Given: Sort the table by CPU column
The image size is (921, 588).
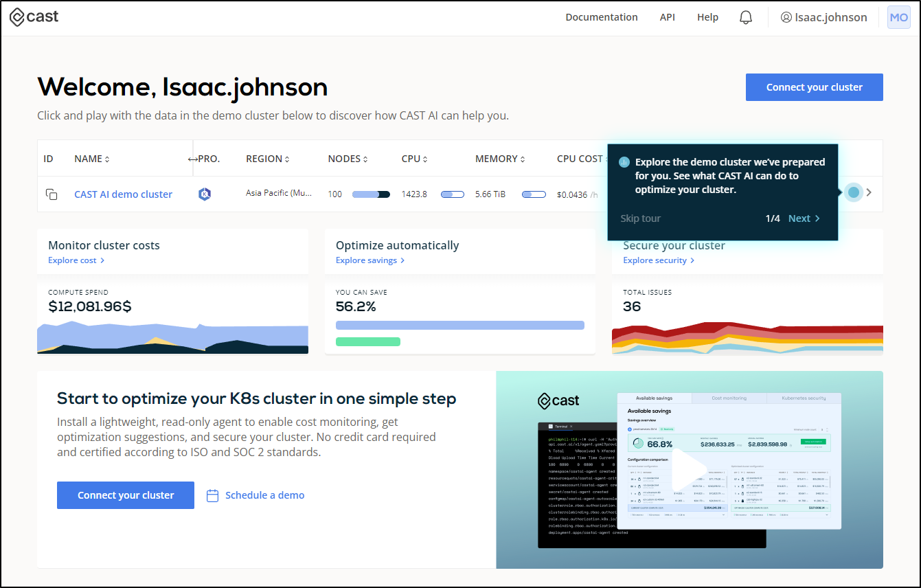Looking at the screenshot, I should pos(415,159).
